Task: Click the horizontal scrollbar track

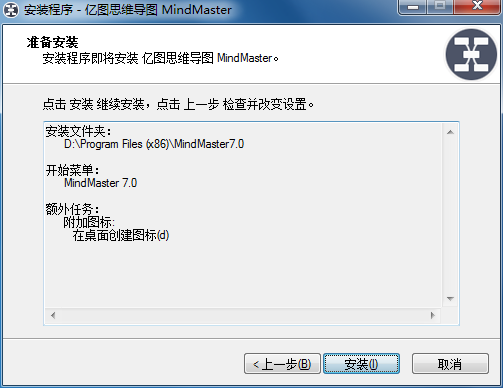Action: pos(243,315)
